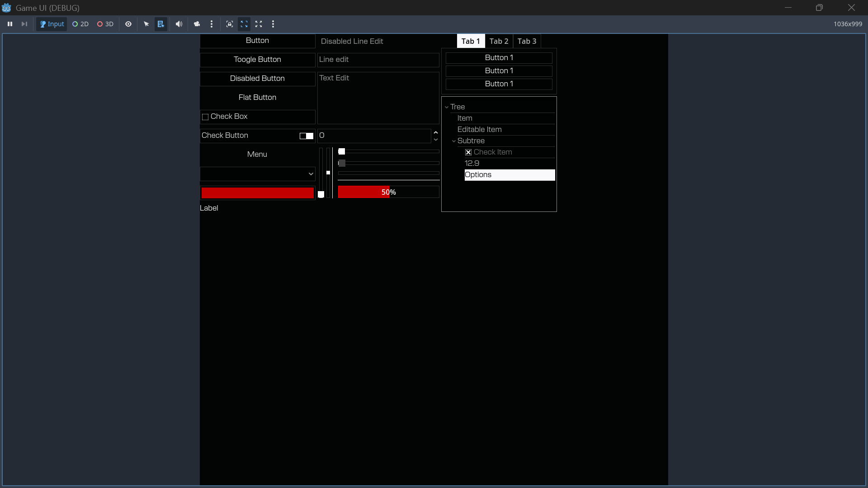Collapse the Subtree node

[x=454, y=141]
